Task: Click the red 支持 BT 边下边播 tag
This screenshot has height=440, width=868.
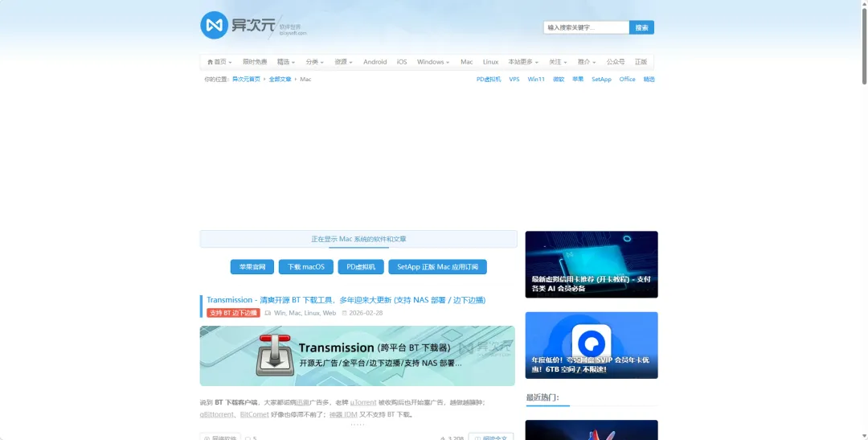Action: (x=233, y=313)
